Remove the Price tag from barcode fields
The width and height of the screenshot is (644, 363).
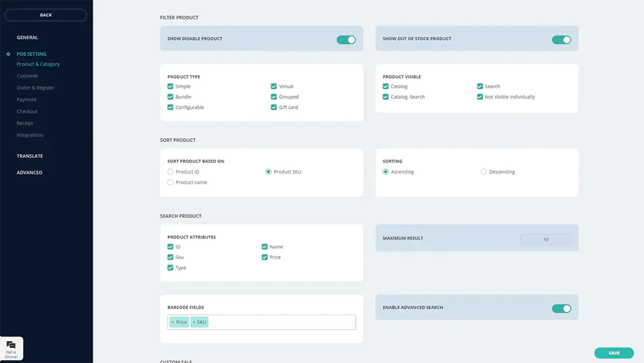[x=173, y=322]
